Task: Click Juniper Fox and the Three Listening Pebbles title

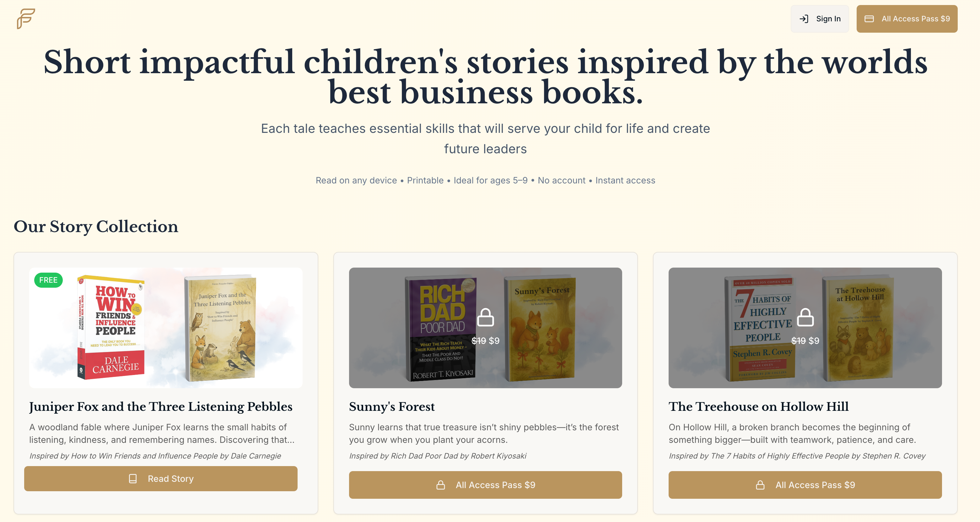Action: [x=160, y=407]
